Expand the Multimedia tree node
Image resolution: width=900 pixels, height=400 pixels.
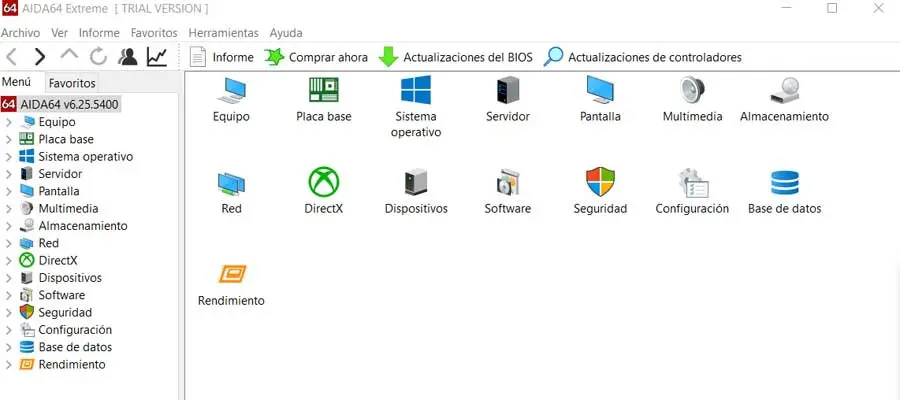[x=9, y=208]
